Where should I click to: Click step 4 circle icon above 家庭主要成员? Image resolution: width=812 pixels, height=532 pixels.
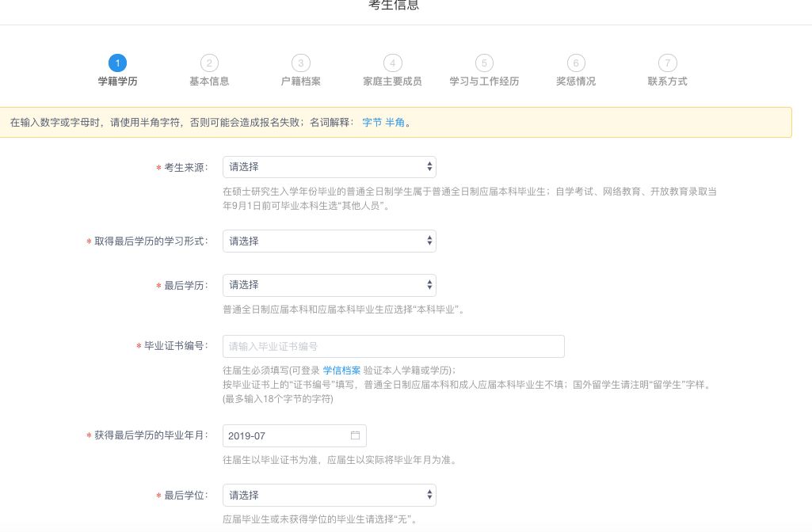tap(392, 63)
